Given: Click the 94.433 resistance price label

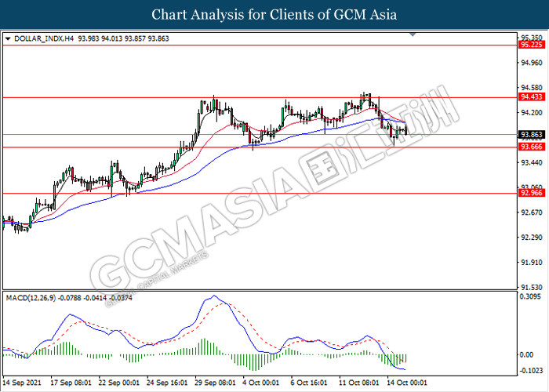Looking at the screenshot, I should click(531, 97).
